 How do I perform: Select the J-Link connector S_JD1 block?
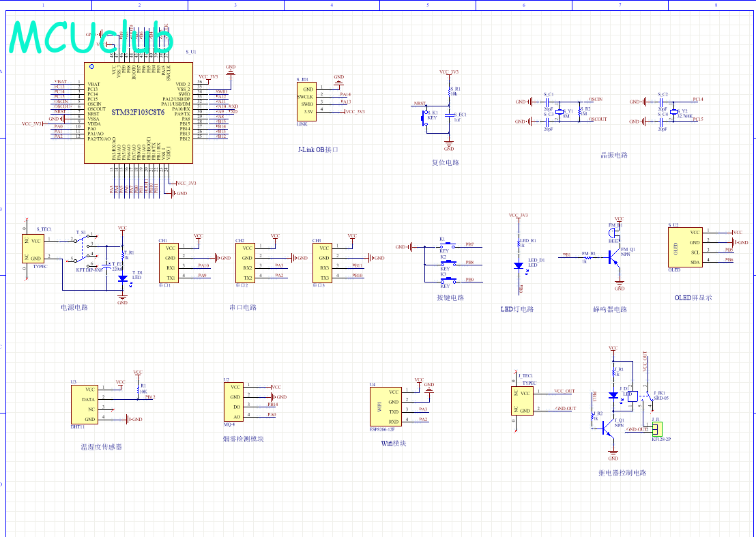308,101
